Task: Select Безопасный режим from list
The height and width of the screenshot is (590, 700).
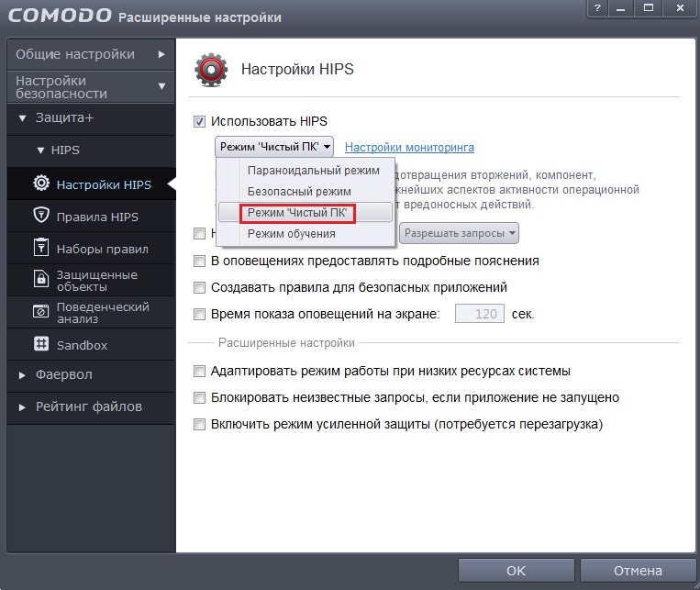Action: 306,191
